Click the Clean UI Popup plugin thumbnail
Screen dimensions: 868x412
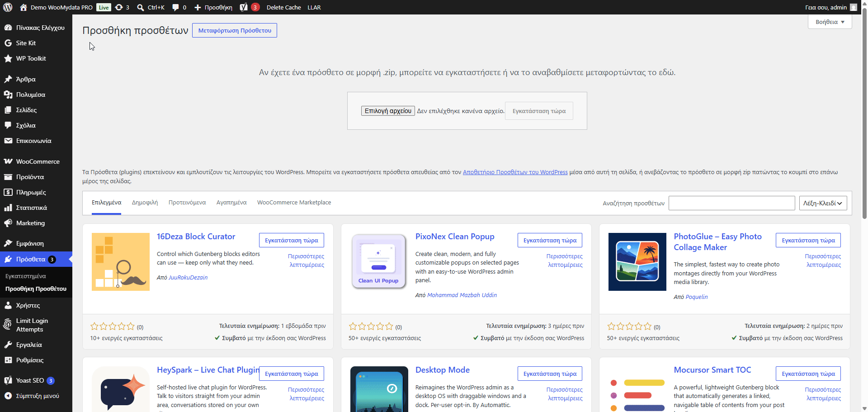pos(379,262)
